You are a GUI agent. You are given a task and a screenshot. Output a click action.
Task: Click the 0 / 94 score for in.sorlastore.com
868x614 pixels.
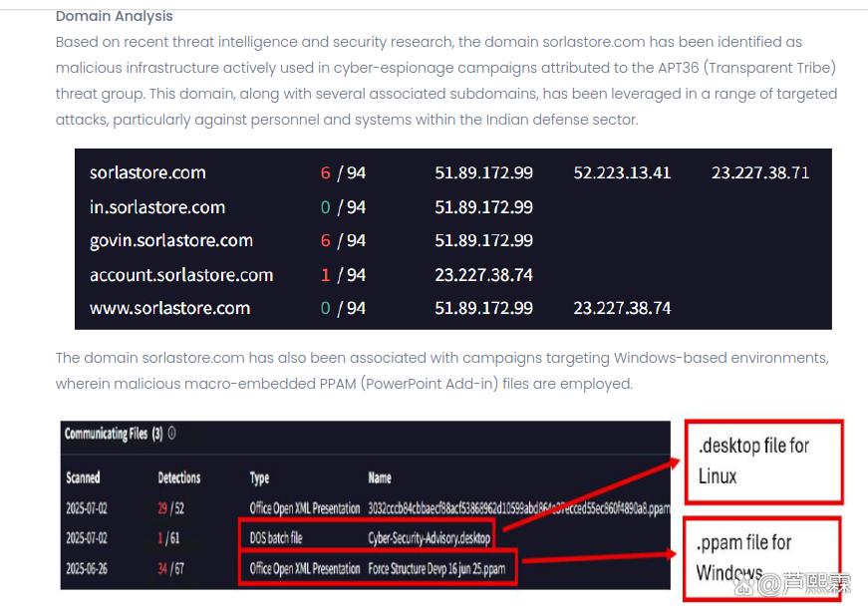click(343, 207)
